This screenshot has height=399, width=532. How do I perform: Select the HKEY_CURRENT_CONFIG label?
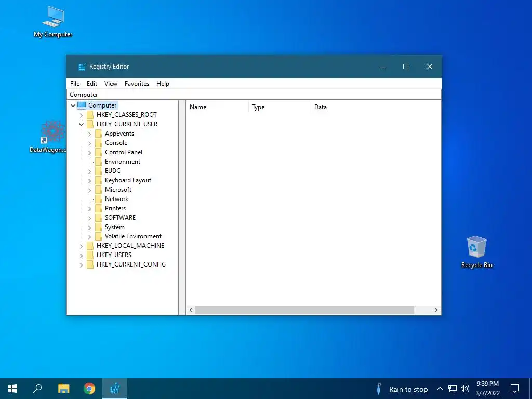coord(131,264)
